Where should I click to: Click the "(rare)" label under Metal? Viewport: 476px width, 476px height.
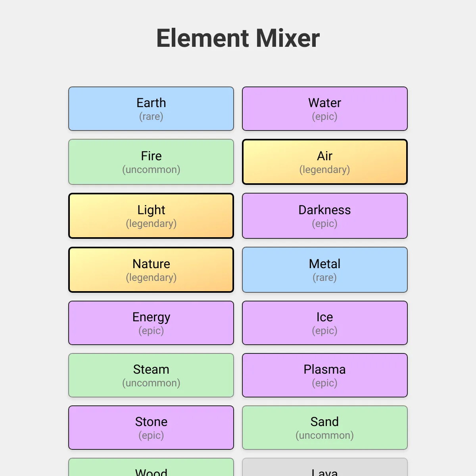click(325, 278)
